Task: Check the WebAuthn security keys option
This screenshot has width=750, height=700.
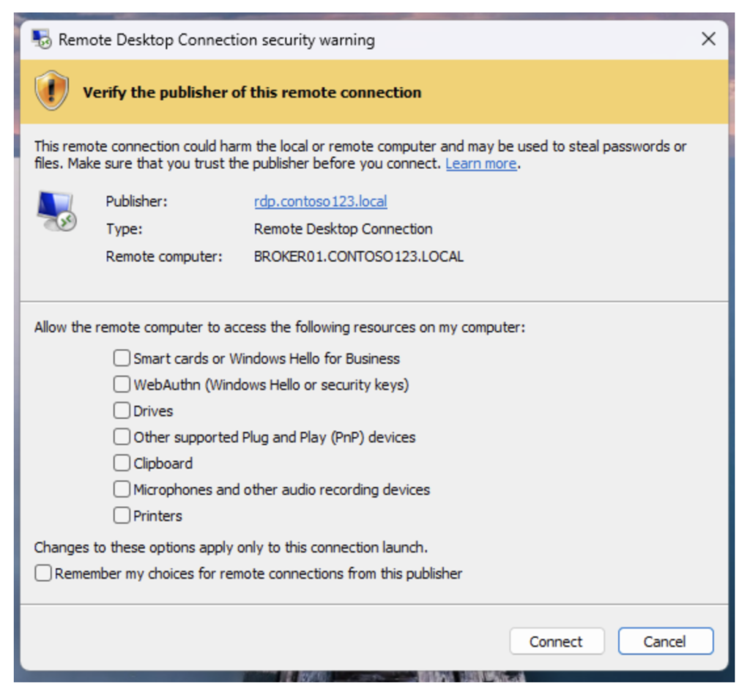Action: click(x=122, y=384)
